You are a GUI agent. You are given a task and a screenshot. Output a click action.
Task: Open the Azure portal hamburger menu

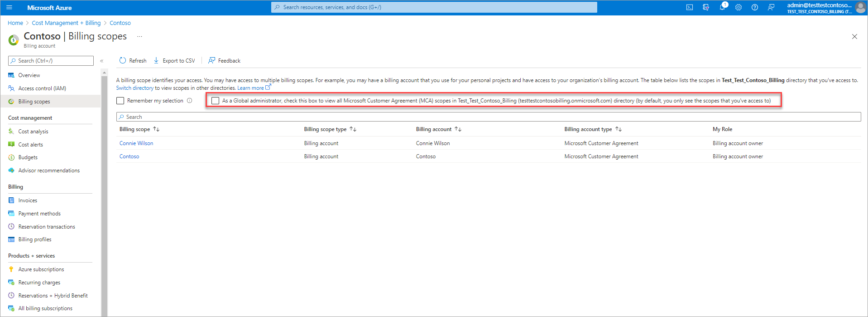9,8
